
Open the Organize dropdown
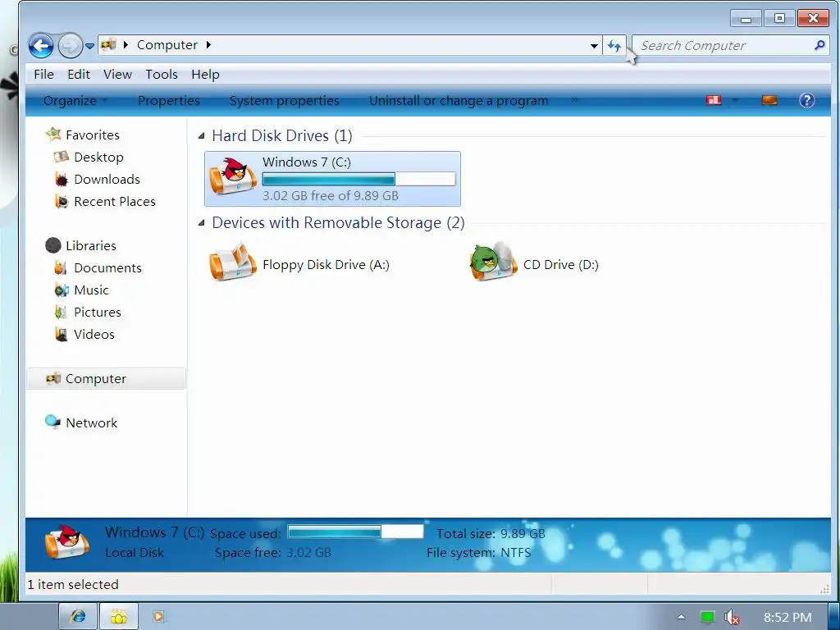(75, 101)
